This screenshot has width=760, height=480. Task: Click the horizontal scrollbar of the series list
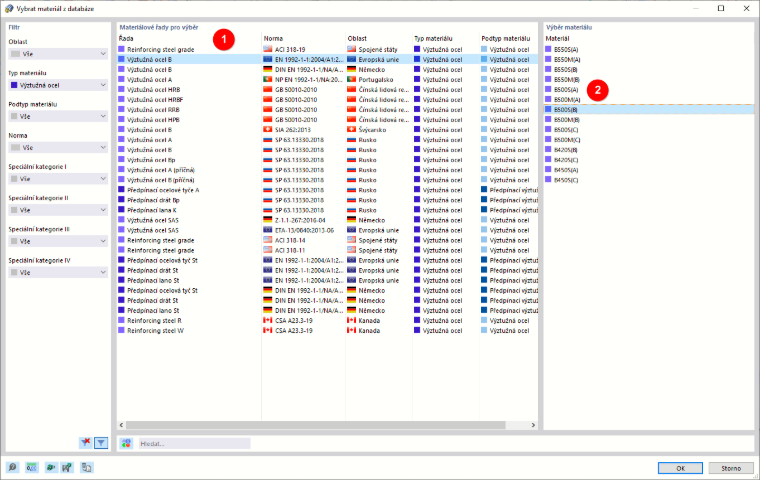(316, 425)
